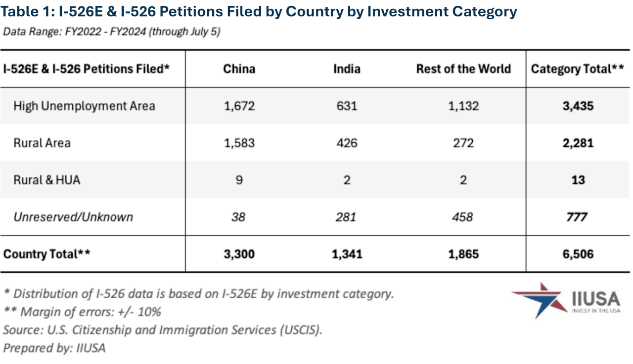The height and width of the screenshot is (364, 633).
Task: Click the Rest of the World header
Action: pyautogui.click(x=463, y=69)
